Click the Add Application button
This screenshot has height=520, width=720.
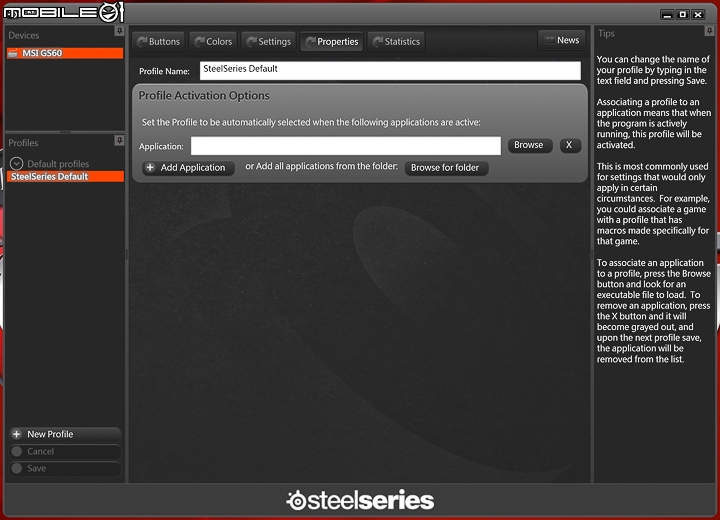click(188, 168)
